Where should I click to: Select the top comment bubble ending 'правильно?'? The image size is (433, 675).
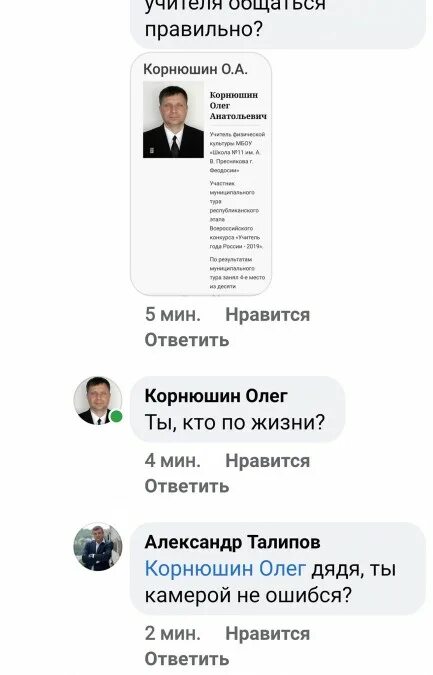tap(278, 24)
